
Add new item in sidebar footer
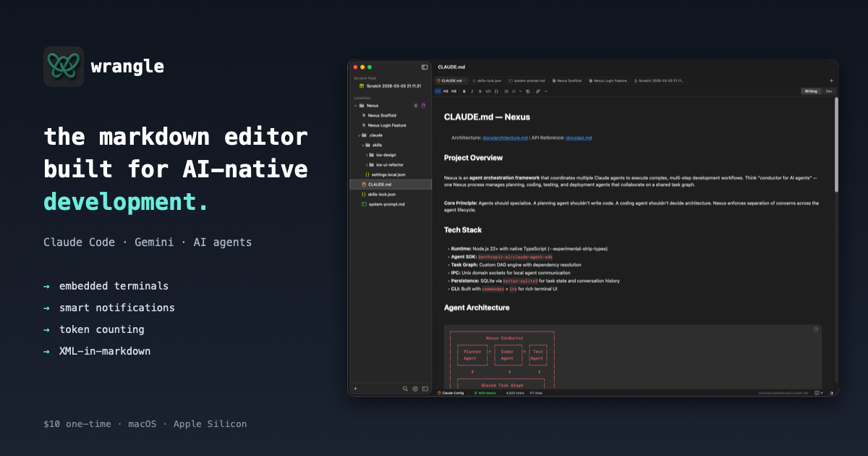tap(355, 389)
